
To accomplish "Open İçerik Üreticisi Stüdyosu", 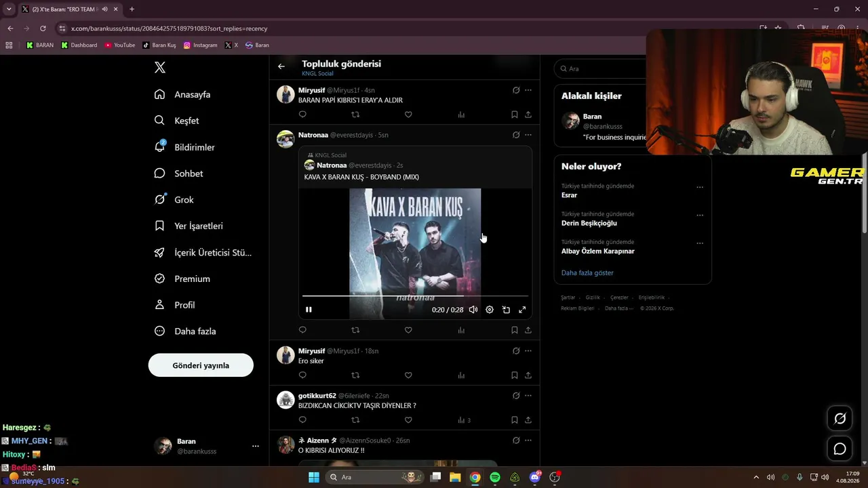I will point(203,252).
